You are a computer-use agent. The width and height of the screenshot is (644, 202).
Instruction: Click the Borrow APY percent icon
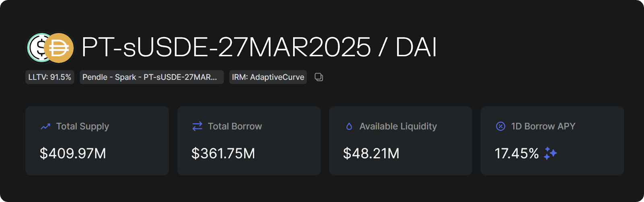click(500, 126)
